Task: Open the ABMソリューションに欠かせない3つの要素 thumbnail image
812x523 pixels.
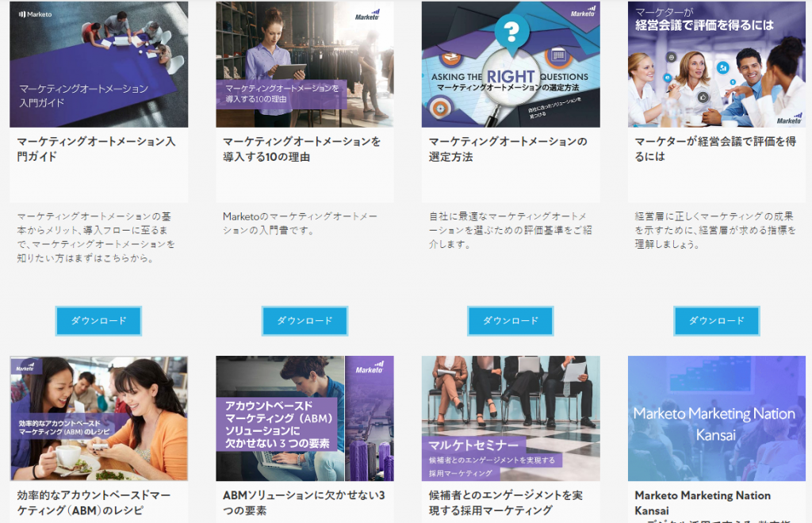Action: click(x=304, y=418)
